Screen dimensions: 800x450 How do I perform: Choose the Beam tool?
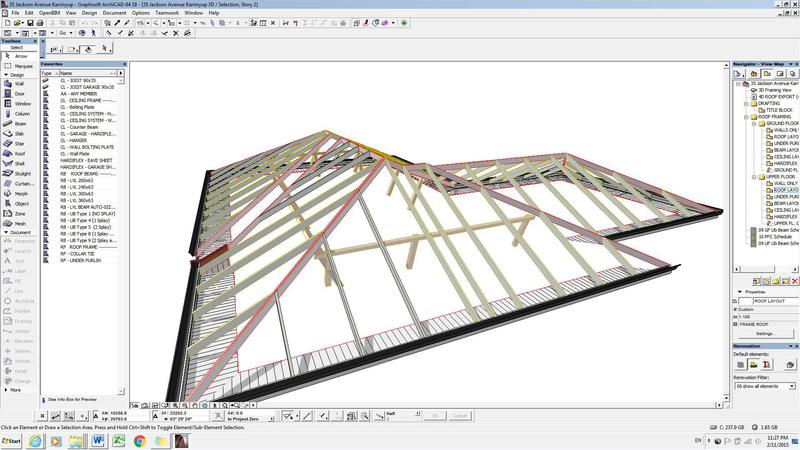click(19, 123)
